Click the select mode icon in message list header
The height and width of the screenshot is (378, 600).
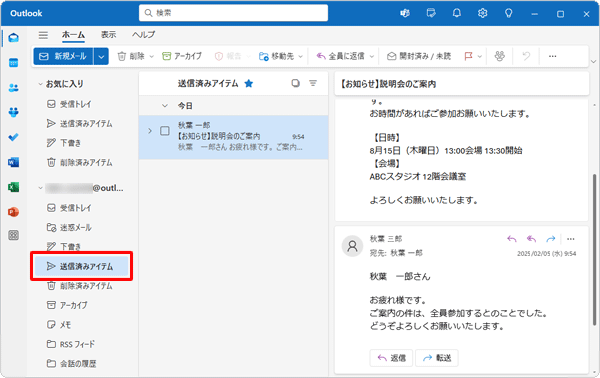click(295, 83)
